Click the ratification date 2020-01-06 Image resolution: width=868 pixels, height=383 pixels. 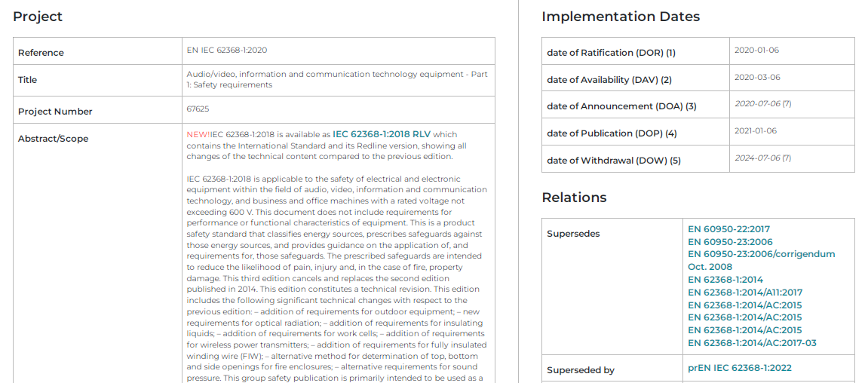coord(756,50)
